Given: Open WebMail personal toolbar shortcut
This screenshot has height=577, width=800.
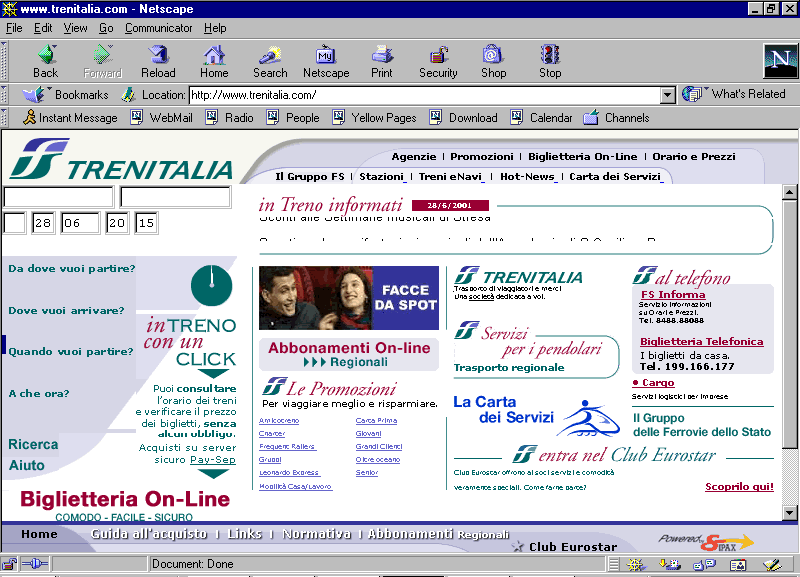Looking at the screenshot, I should click(162, 118).
